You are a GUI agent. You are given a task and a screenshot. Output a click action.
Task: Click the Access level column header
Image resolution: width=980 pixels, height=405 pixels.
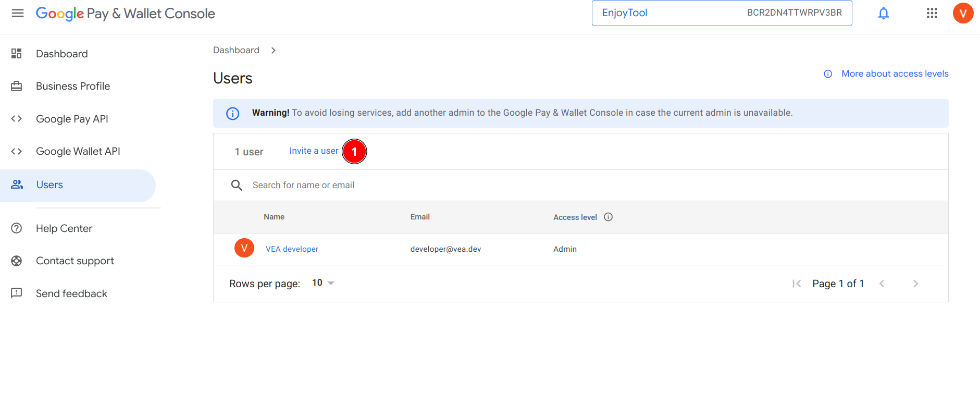point(575,217)
